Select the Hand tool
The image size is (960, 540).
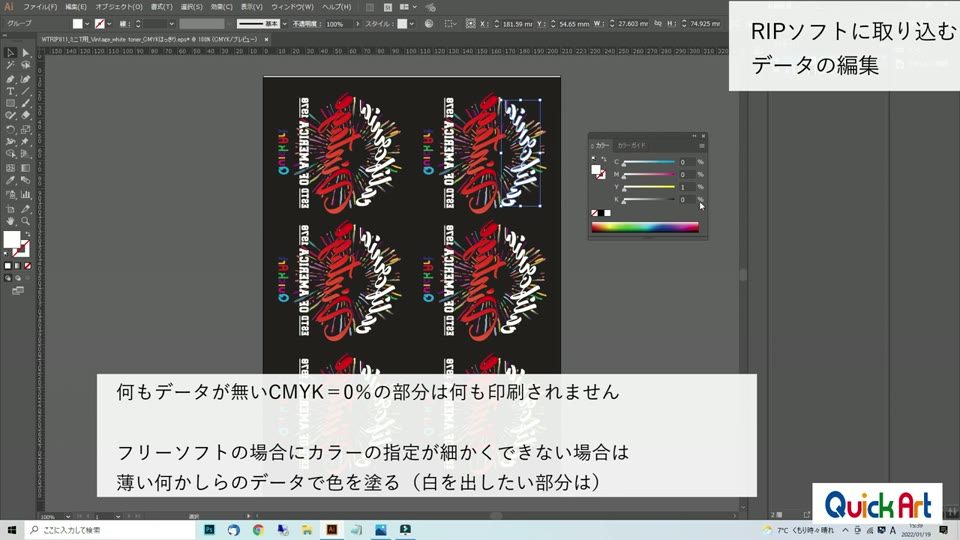click(x=10, y=221)
